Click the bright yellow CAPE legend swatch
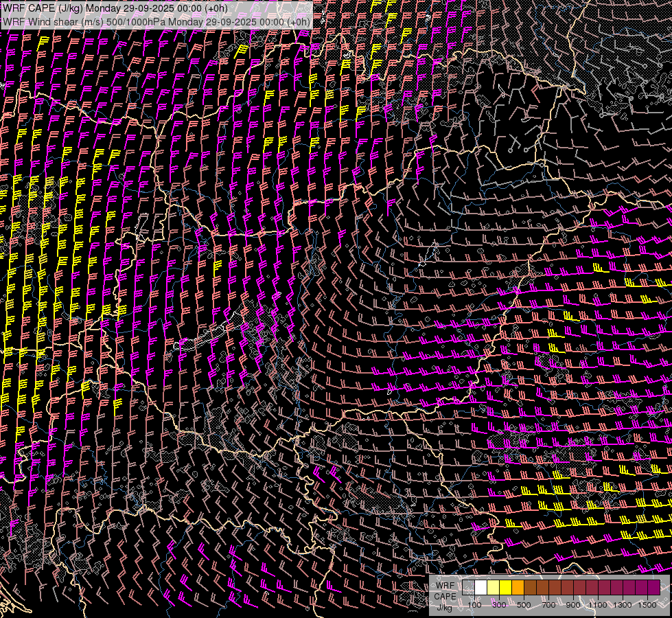Image resolution: width=672 pixels, height=618 pixels. coord(505,587)
